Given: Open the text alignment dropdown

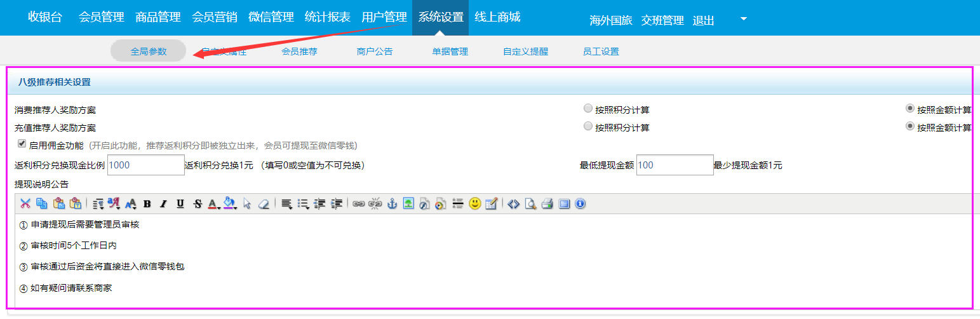Looking at the screenshot, I should (x=286, y=204).
